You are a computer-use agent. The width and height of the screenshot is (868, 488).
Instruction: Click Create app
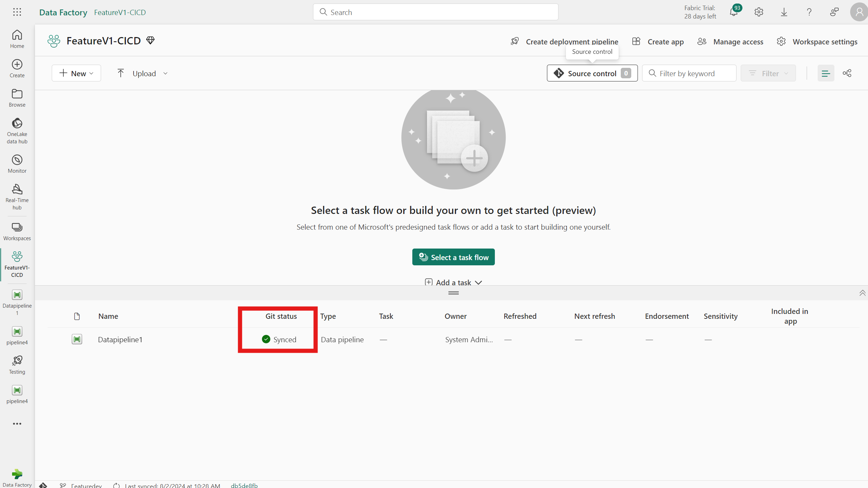[x=658, y=42]
